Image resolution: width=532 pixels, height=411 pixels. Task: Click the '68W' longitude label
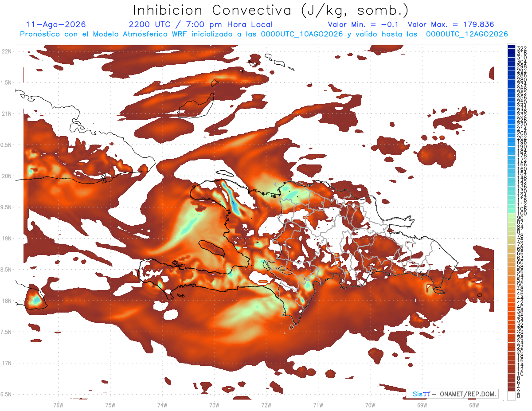click(474, 405)
